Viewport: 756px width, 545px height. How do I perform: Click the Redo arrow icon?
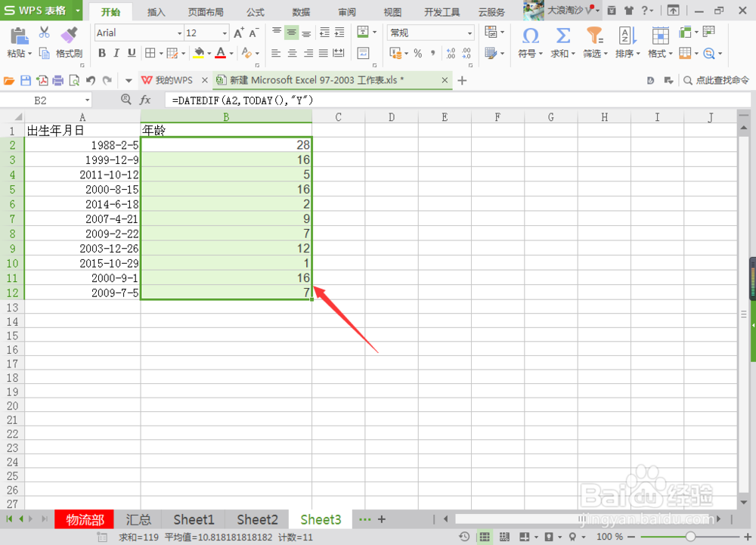coord(107,80)
